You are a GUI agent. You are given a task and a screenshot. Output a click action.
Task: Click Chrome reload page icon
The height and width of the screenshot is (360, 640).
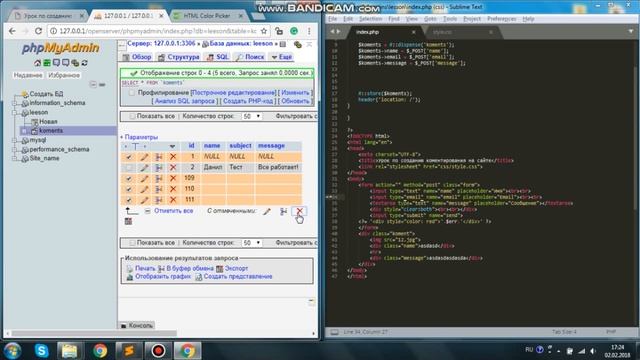pyautogui.click(x=38, y=31)
